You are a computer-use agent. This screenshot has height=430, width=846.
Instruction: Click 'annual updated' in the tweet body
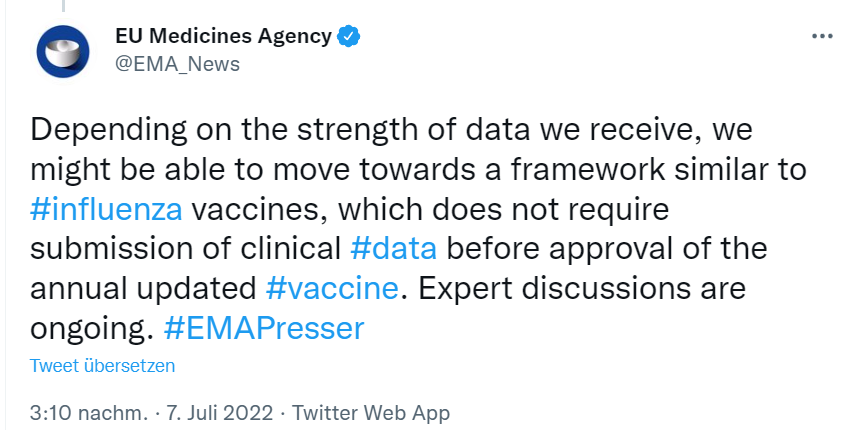(x=143, y=289)
